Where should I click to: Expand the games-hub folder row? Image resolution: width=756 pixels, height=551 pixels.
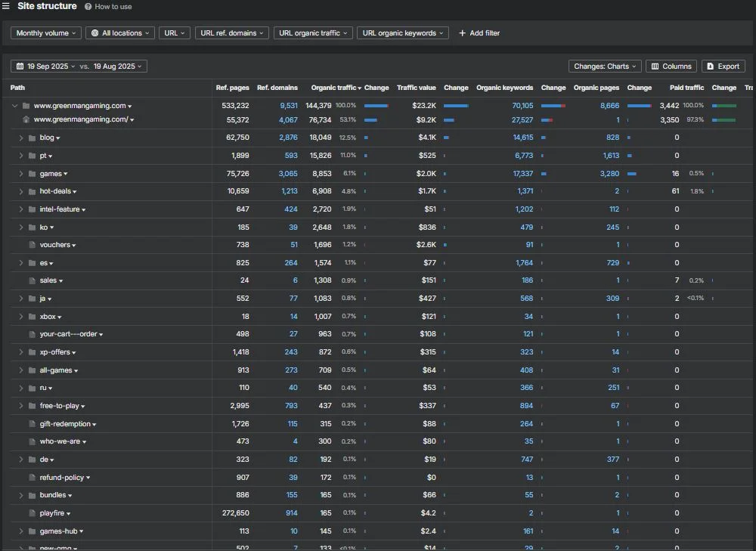click(x=20, y=531)
